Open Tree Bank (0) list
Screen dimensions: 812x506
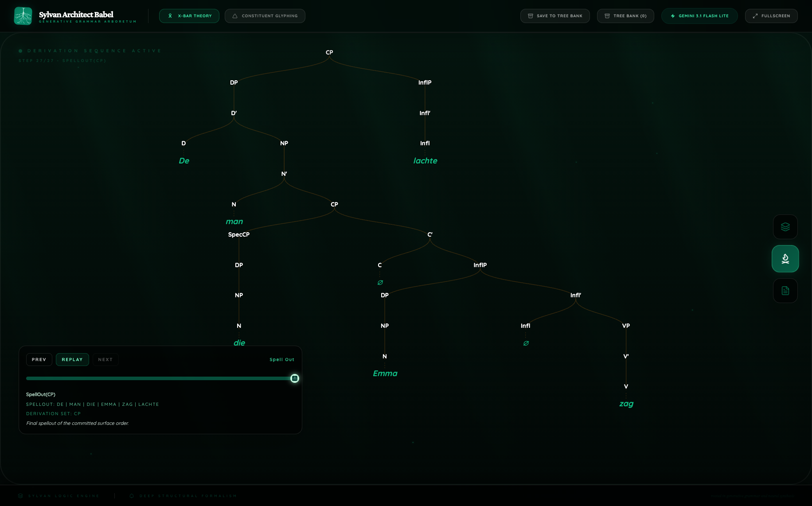coord(625,16)
